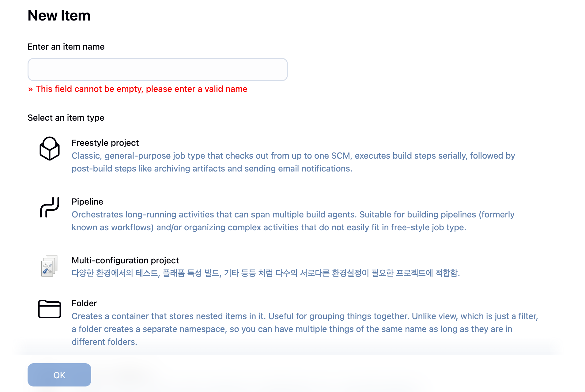Image resolution: width=585 pixels, height=392 pixels.
Task: Click the Korean description under Multi-configuration project
Action: pyautogui.click(x=266, y=273)
